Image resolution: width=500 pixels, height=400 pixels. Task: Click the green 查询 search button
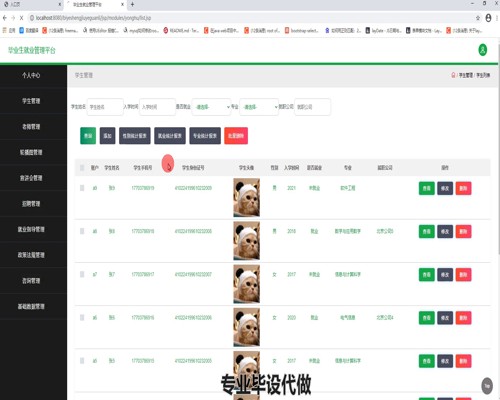pos(88,136)
